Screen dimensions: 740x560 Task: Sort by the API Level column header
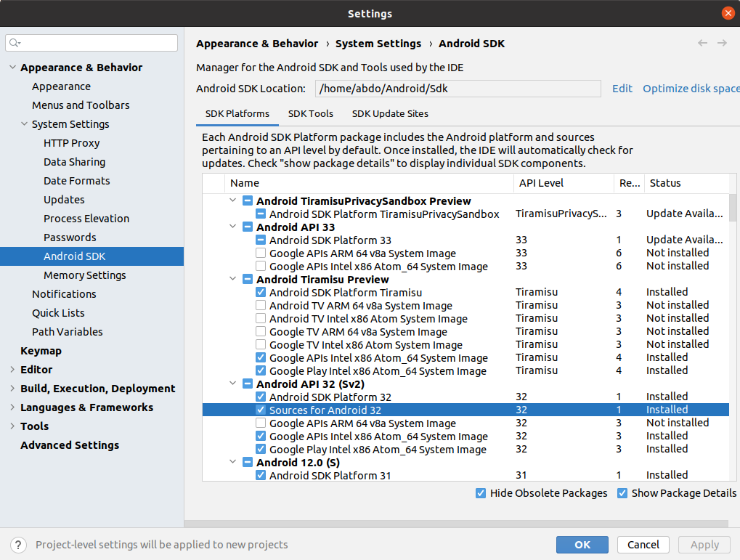coord(564,183)
